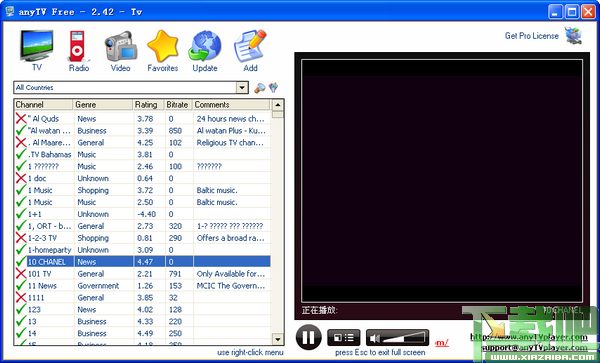Add a new channel with notepad icon

pos(250,51)
